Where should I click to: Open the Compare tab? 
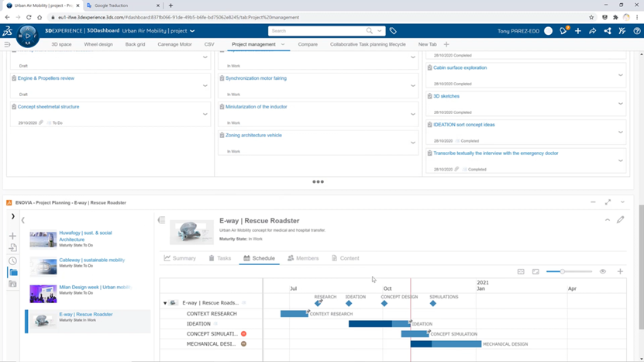308,44
